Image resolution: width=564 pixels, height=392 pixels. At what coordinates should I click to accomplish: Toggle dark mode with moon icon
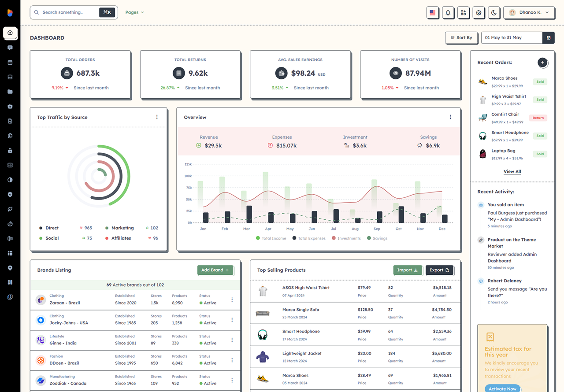click(x=494, y=13)
